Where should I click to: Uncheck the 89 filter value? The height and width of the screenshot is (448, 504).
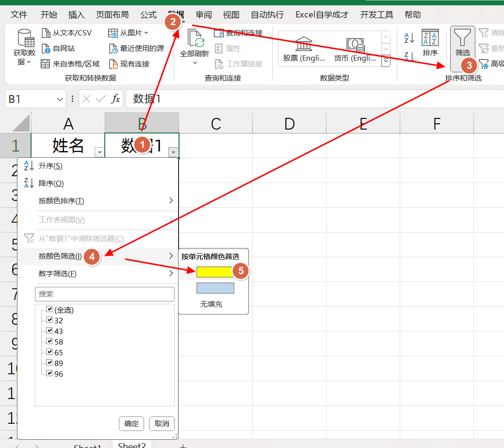(x=49, y=363)
